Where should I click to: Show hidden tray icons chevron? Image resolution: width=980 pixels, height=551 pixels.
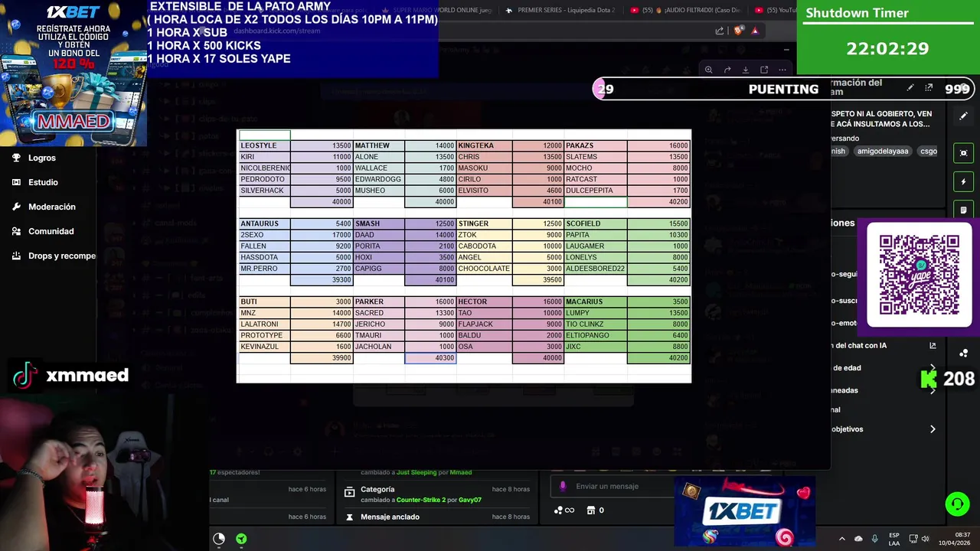[x=842, y=539]
